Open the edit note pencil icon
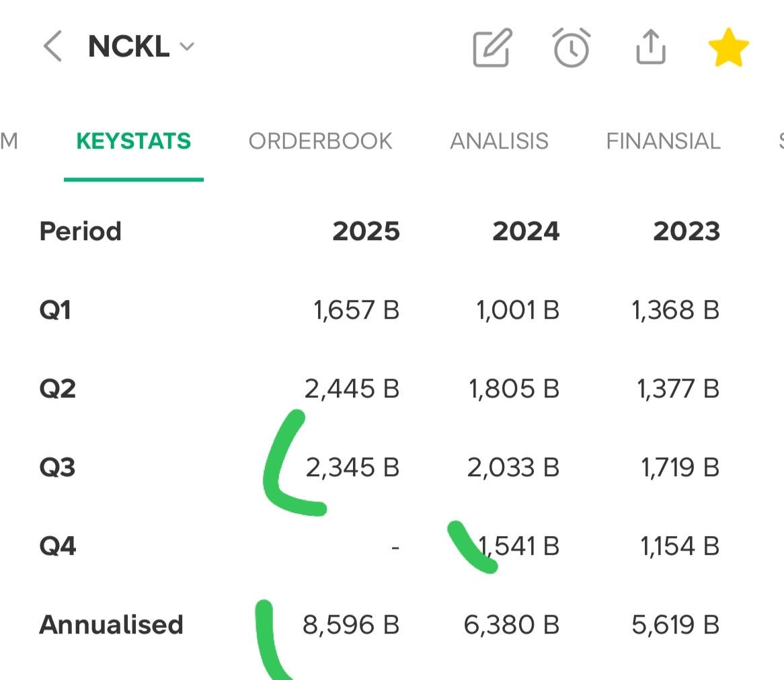784x680 pixels. 492,48
